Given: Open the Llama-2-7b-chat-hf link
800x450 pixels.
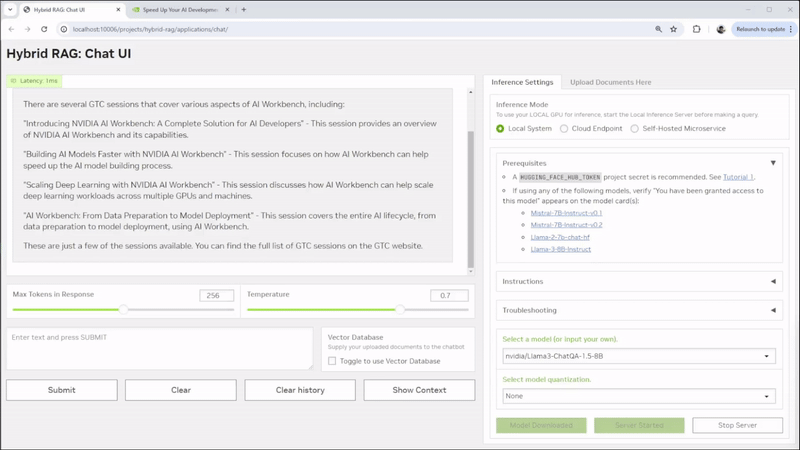Looking at the screenshot, I should pos(560,237).
